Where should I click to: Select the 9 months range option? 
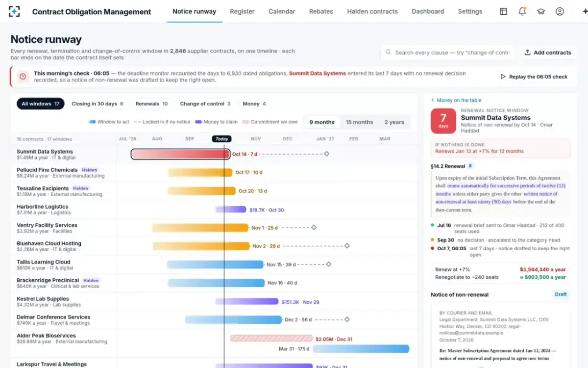(322, 122)
